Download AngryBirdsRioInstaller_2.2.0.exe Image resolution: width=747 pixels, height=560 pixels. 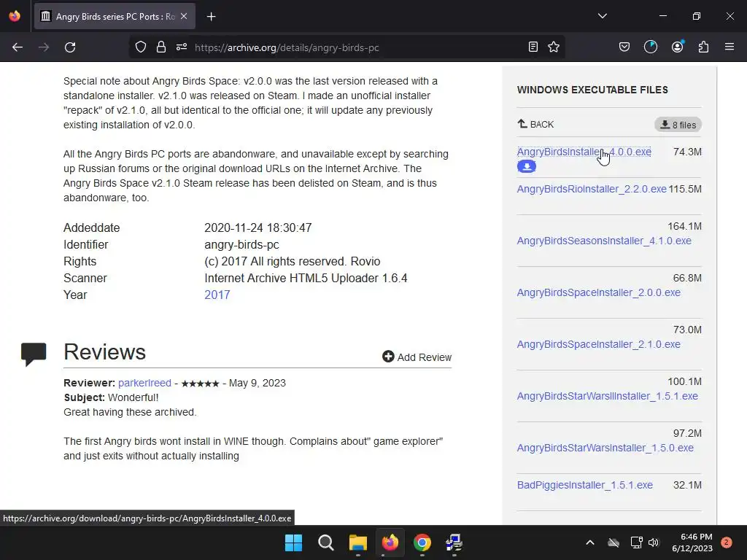[x=592, y=189]
